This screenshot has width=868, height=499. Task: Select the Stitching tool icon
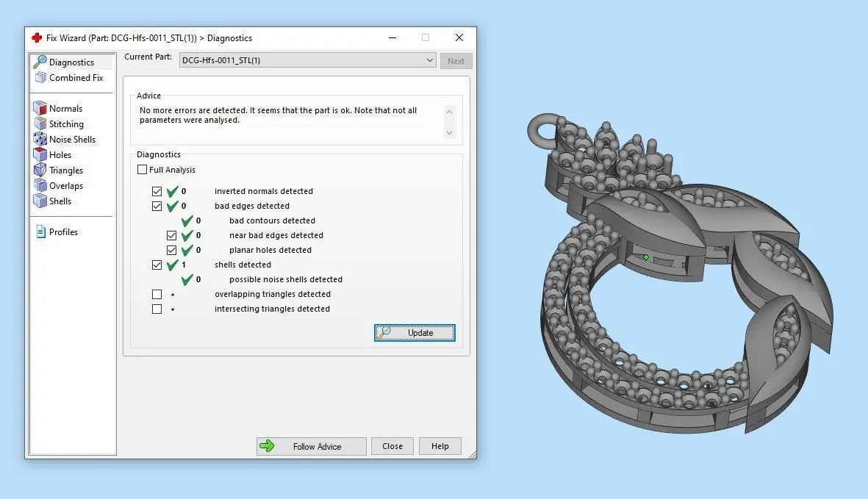pyautogui.click(x=40, y=124)
